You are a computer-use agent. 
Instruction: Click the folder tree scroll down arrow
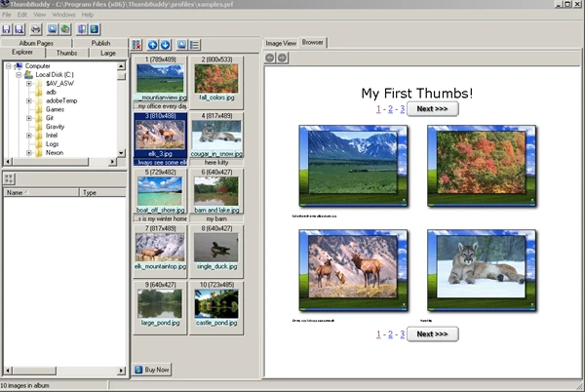click(121, 153)
